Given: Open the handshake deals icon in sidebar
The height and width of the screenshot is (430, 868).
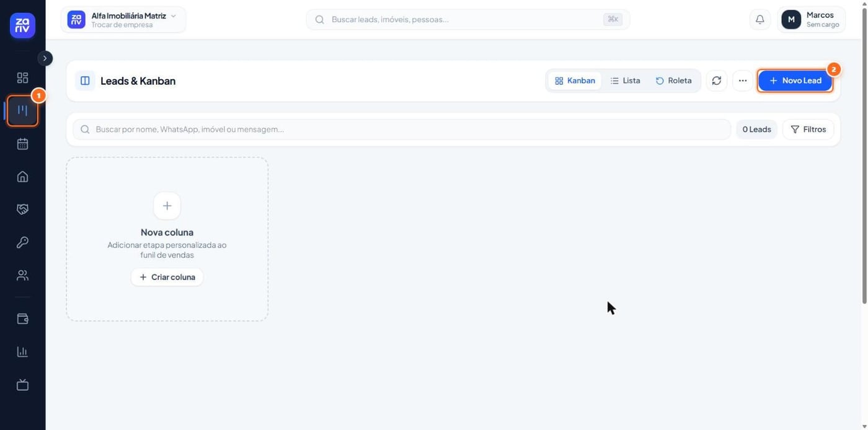Looking at the screenshot, I should pos(22,209).
